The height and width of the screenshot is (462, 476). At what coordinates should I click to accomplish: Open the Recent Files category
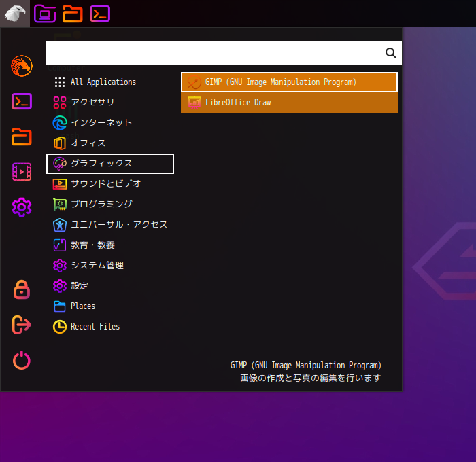point(110,327)
